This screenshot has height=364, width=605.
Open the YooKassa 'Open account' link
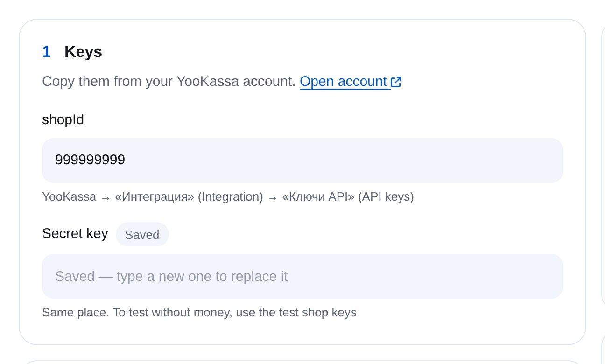[351, 82]
